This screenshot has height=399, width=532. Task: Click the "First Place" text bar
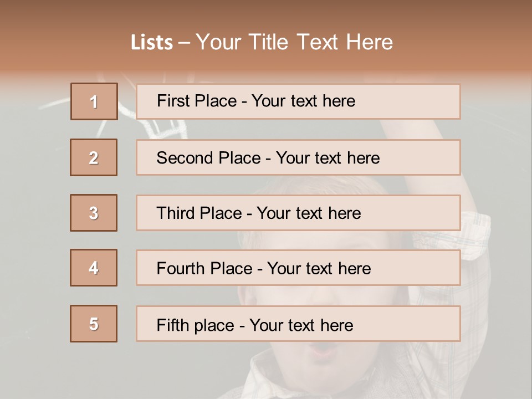coord(298,101)
